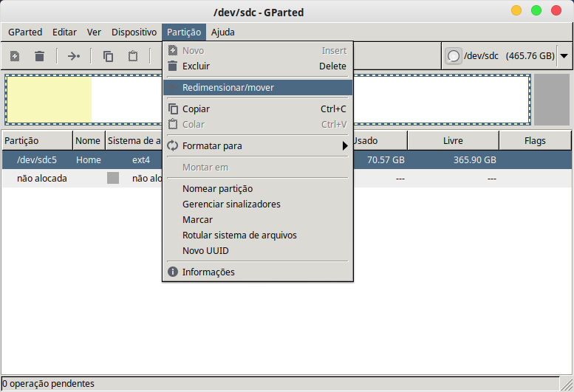Click the /dev/sdc (465.76 GB) device label
The height and width of the screenshot is (392, 574).
(509, 56)
